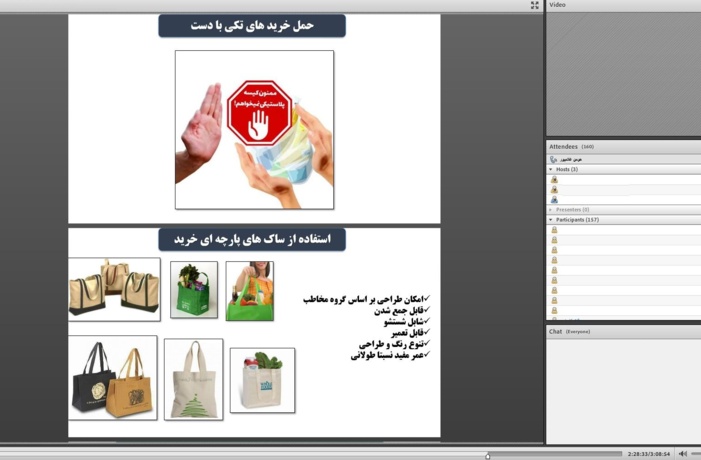The width and height of the screenshot is (701, 460).
Task: Click the slide heading 'حمل خرید های تکی با دست'
Action: pos(252,25)
